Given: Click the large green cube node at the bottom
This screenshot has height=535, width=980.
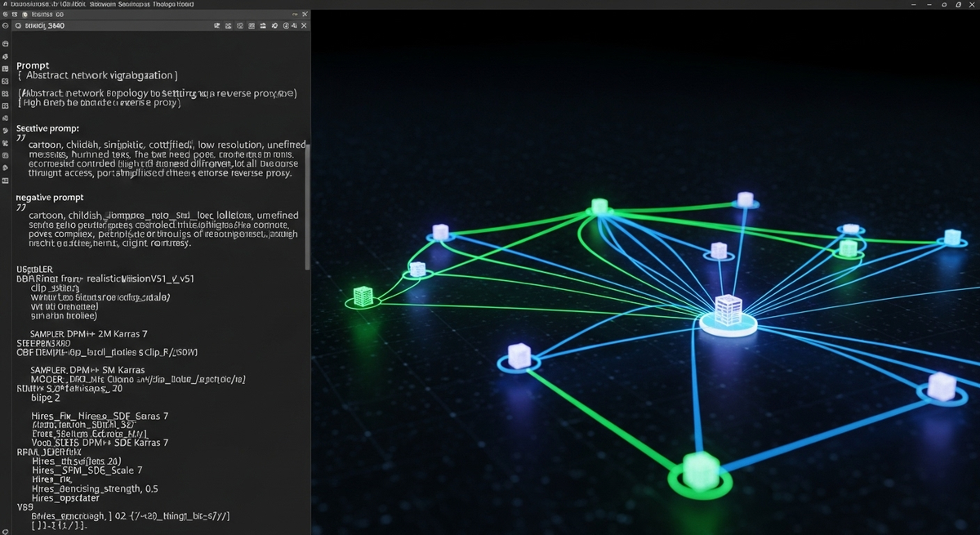Looking at the screenshot, I should 701,471.
